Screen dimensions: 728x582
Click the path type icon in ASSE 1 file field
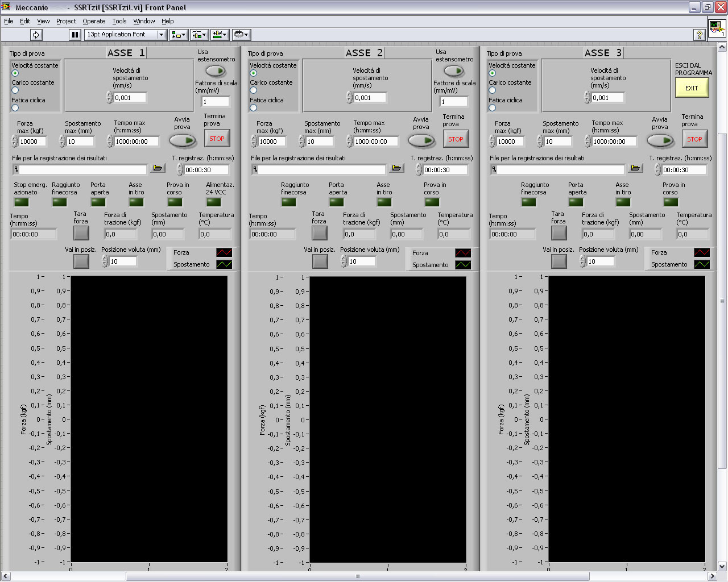point(16,169)
